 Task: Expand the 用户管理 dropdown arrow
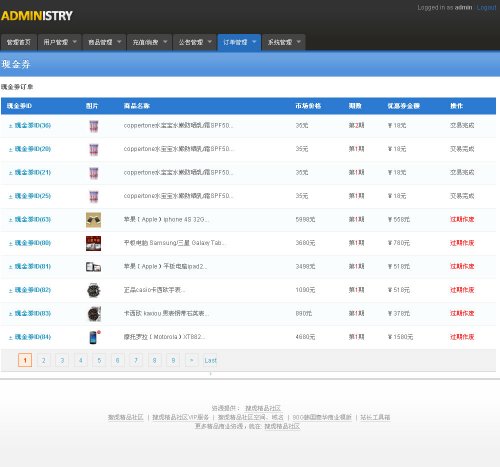click(75, 42)
